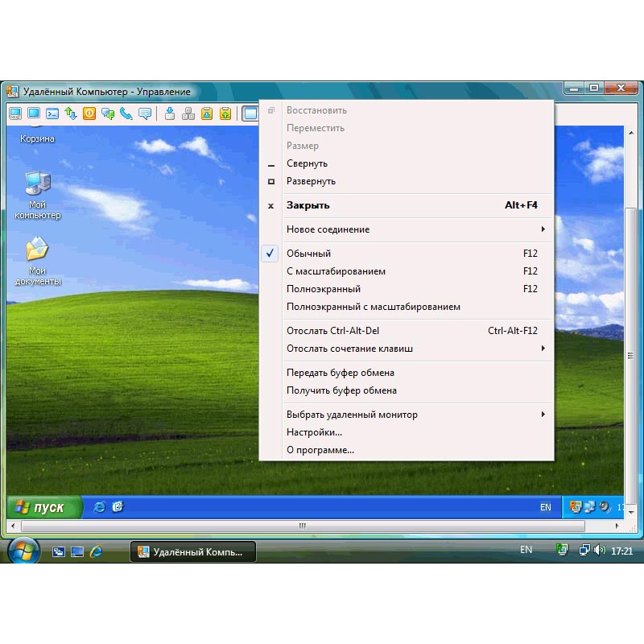Click the host tray network icon
The height and width of the screenshot is (644, 644).
tap(584, 550)
